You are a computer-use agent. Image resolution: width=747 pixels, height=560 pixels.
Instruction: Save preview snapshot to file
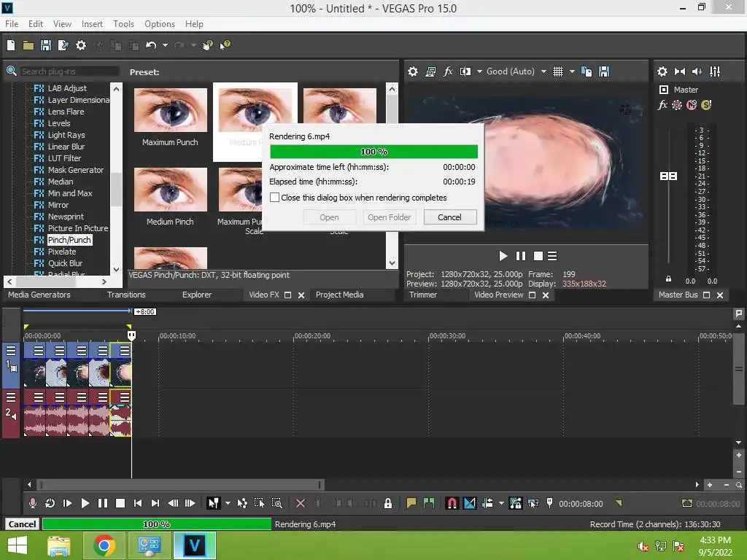[x=604, y=71]
